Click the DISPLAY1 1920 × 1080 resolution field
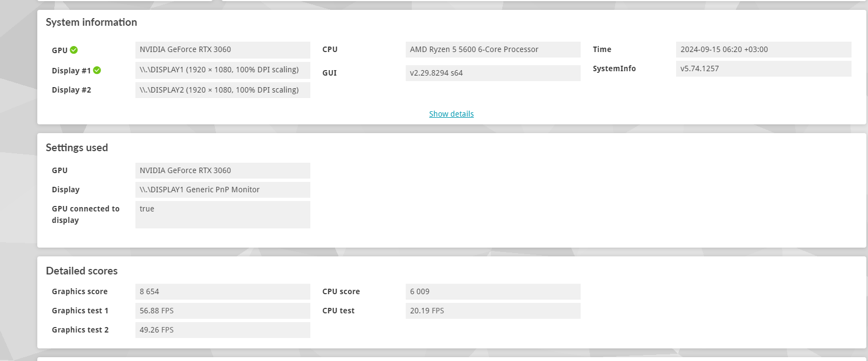 click(223, 70)
